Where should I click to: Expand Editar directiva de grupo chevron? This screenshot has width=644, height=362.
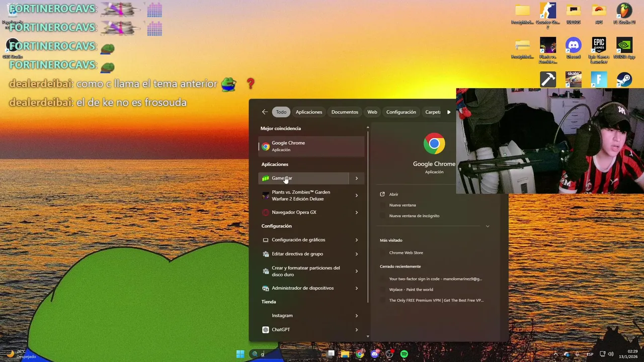point(357,254)
